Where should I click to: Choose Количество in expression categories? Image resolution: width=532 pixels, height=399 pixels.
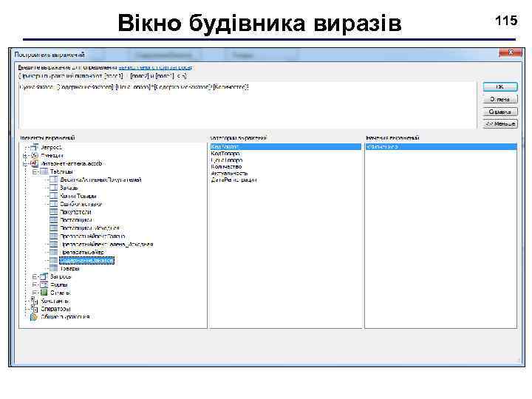click(x=226, y=166)
